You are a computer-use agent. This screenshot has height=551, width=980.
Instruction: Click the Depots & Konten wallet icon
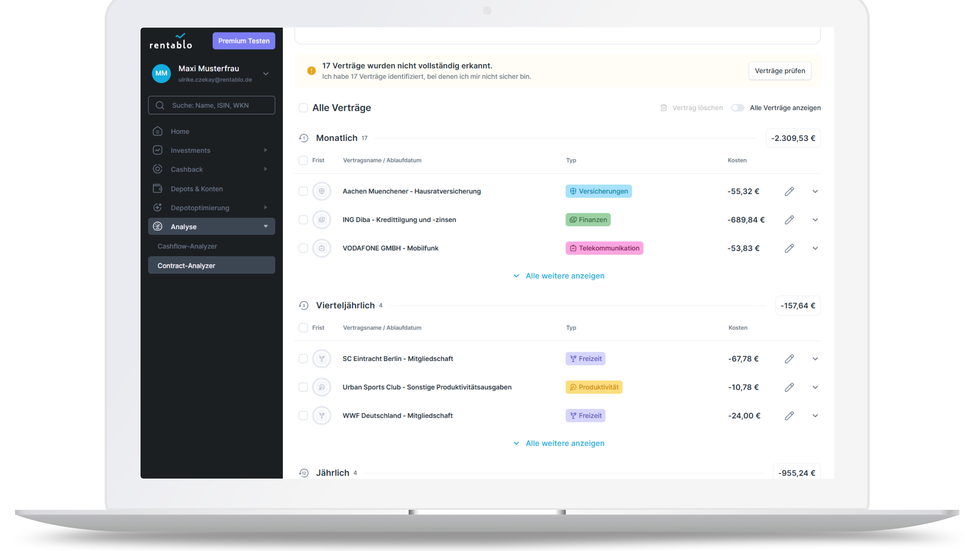[157, 189]
